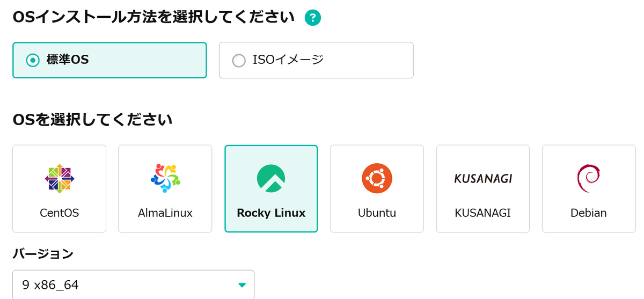644x299 pixels.
Task: Click the Rocky Linux bold label
Action: click(x=271, y=213)
